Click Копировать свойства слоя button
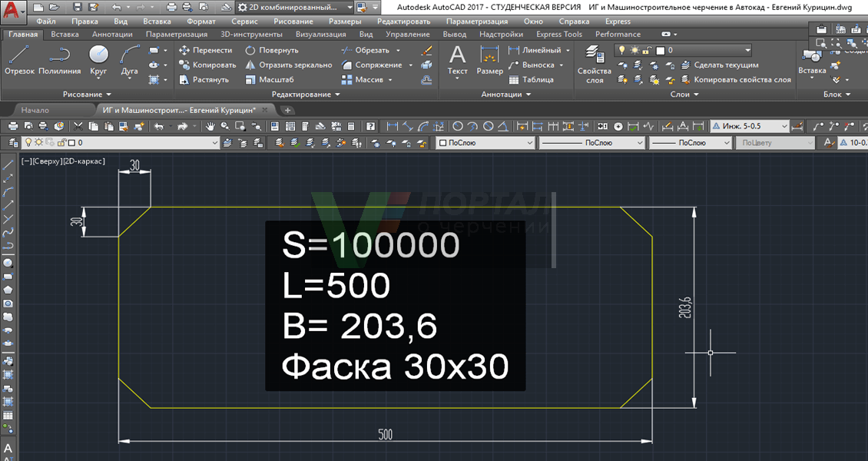868x461 pixels. [736, 80]
